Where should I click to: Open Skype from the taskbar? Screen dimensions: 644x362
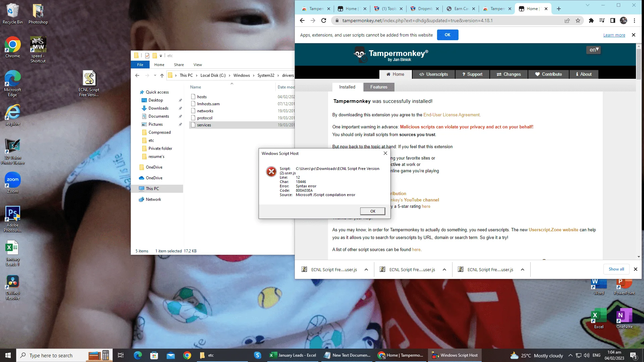coord(258,355)
